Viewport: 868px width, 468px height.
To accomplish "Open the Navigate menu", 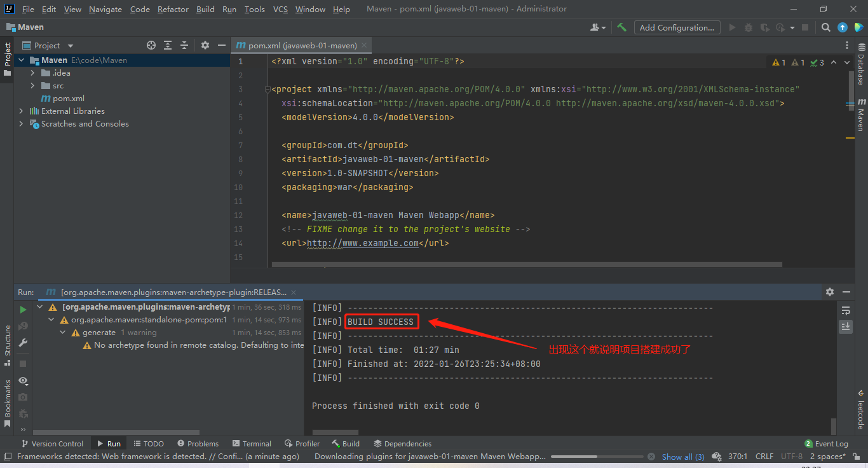I will click(105, 9).
